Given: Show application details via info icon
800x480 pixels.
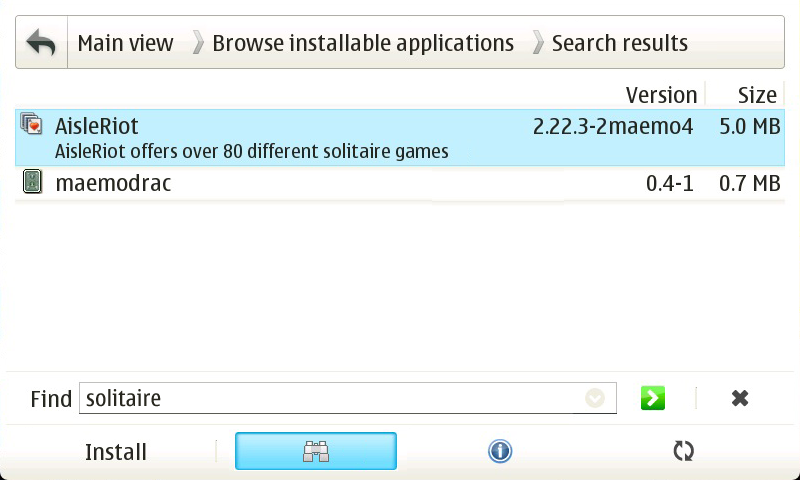Looking at the screenshot, I should pyautogui.click(x=500, y=451).
